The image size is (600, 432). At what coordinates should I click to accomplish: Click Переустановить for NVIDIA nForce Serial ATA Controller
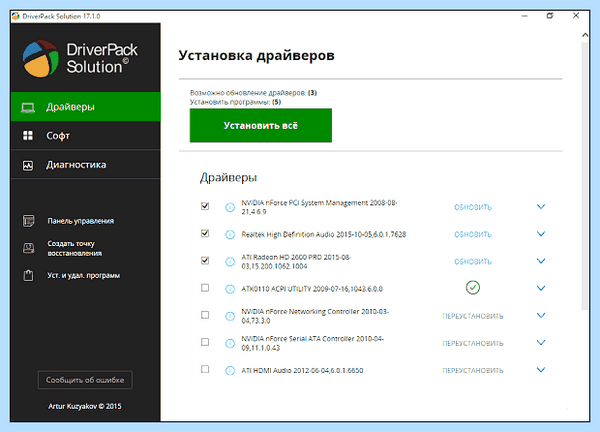473,343
